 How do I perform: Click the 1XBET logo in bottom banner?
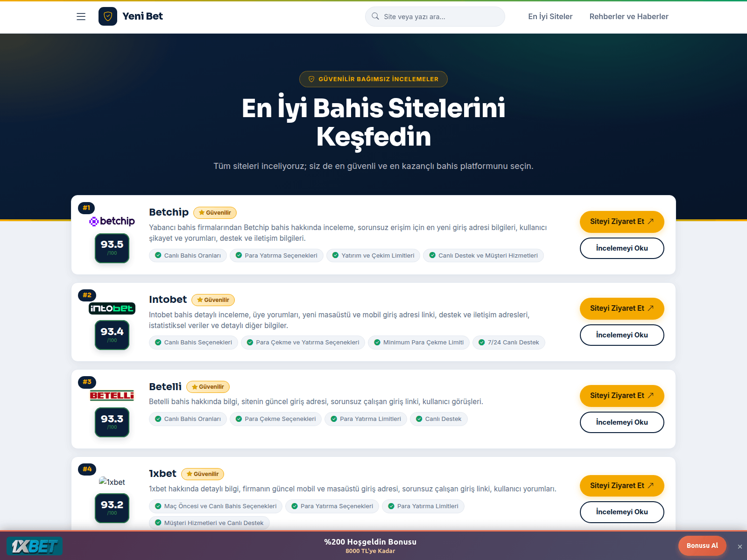point(35,546)
